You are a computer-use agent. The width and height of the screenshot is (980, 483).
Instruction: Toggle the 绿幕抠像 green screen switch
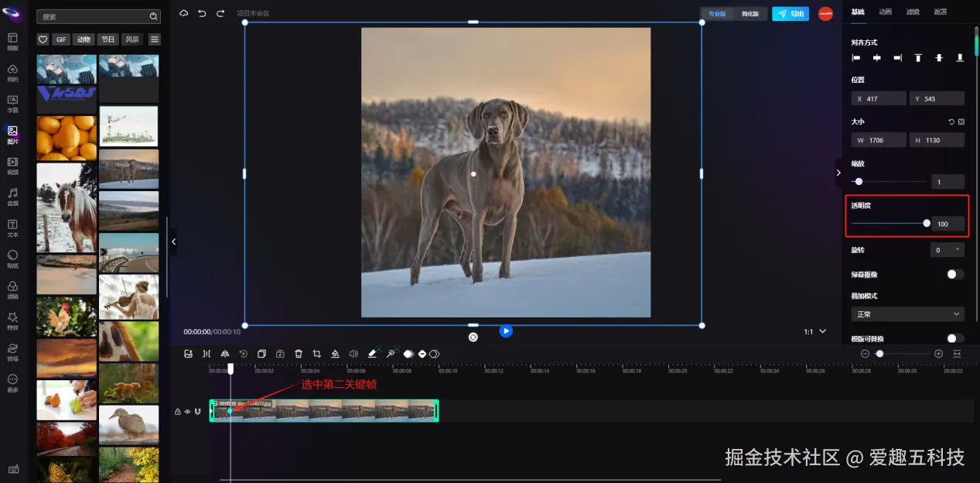[x=955, y=274]
